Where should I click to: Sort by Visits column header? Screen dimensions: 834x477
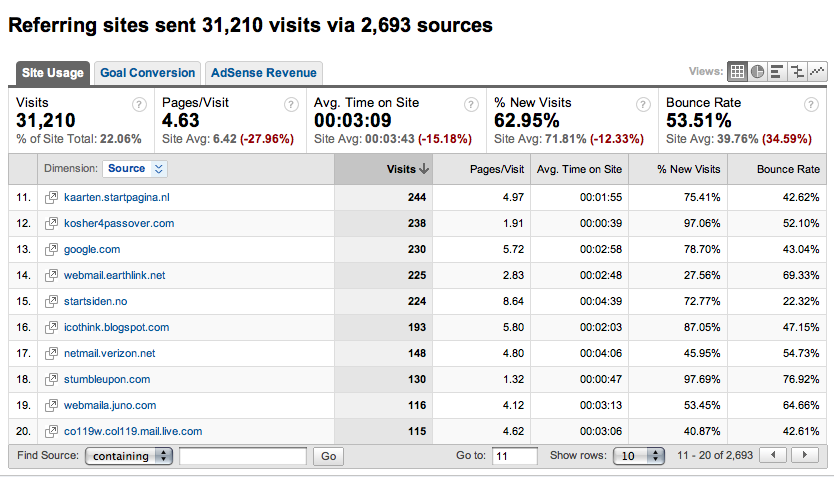coord(383,169)
